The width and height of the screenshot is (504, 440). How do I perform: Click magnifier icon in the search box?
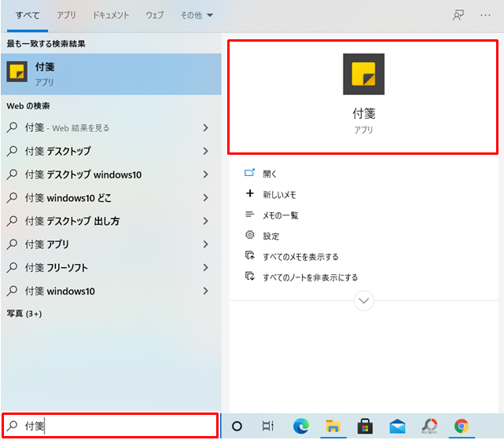click(12, 426)
